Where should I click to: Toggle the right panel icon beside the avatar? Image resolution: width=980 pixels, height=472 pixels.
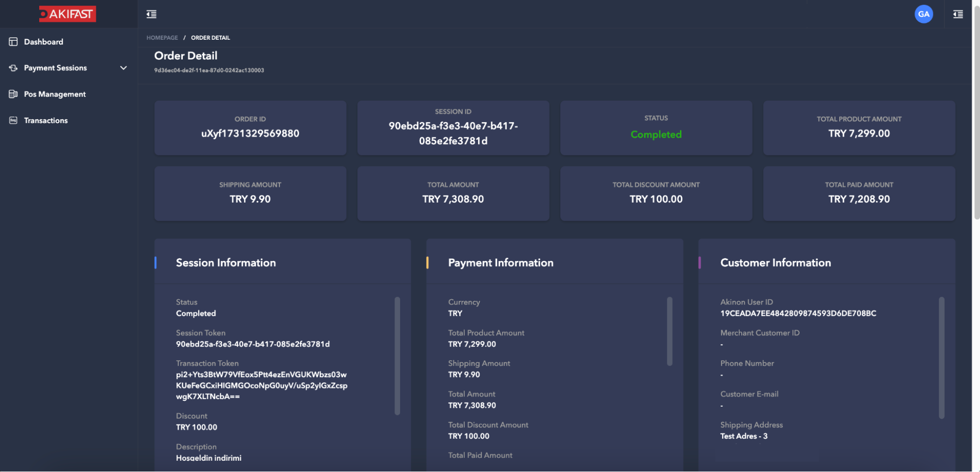[x=957, y=14]
